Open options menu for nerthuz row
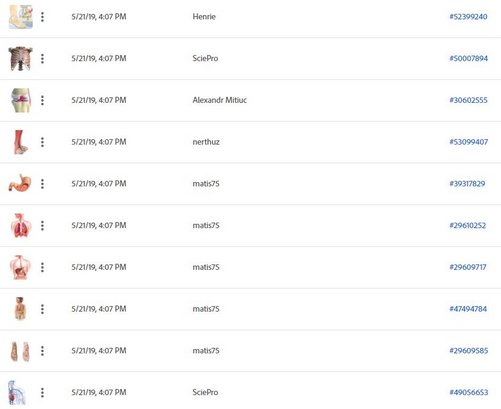 click(x=42, y=142)
